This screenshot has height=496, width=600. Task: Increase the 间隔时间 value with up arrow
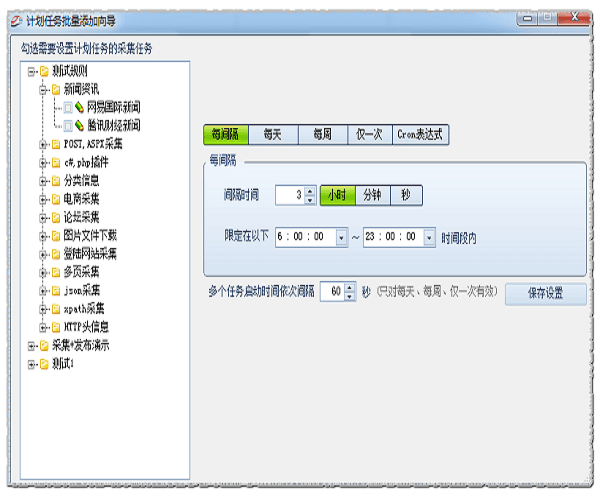point(310,191)
